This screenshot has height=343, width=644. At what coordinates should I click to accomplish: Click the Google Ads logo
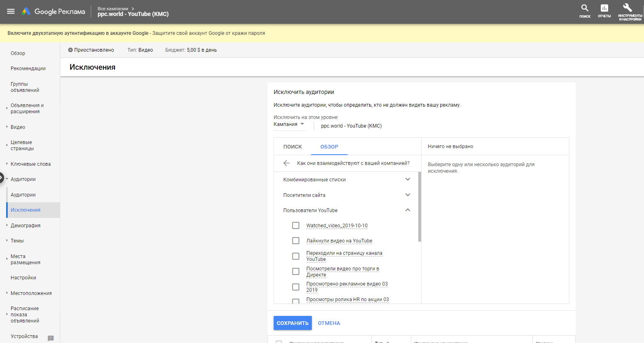[x=26, y=11]
